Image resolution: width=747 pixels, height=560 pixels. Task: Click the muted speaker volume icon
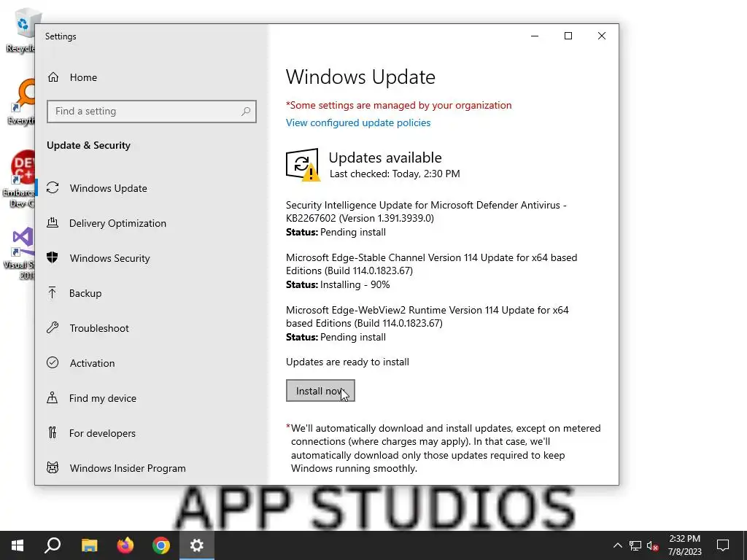pyautogui.click(x=652, y=545)
